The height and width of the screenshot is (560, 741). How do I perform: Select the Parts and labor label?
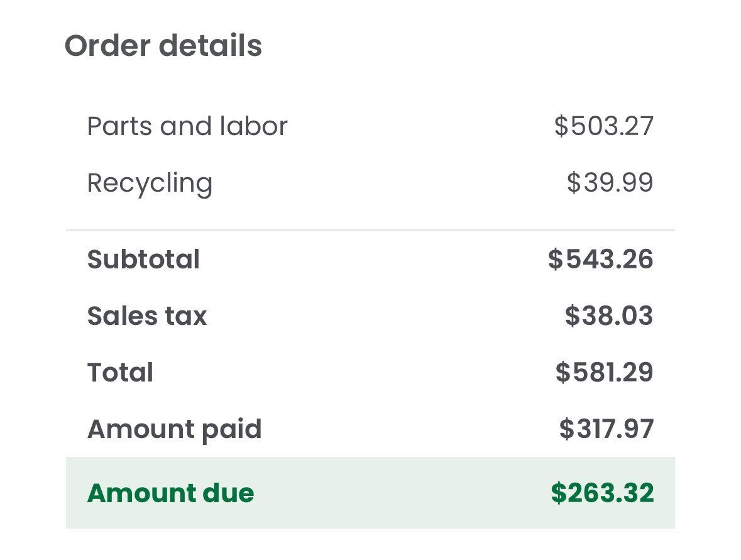tap(187, 126)
